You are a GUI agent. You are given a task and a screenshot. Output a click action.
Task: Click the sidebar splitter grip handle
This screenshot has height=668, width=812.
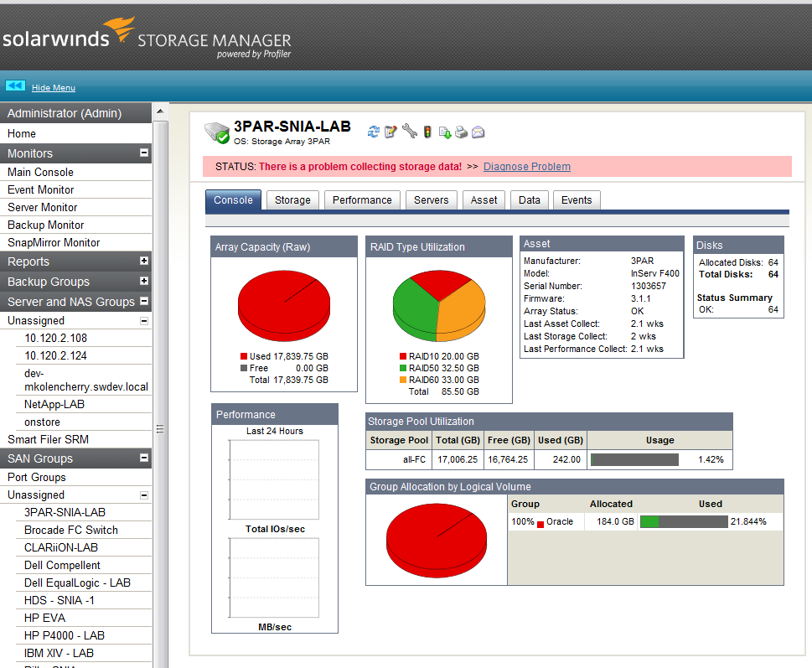161,429
